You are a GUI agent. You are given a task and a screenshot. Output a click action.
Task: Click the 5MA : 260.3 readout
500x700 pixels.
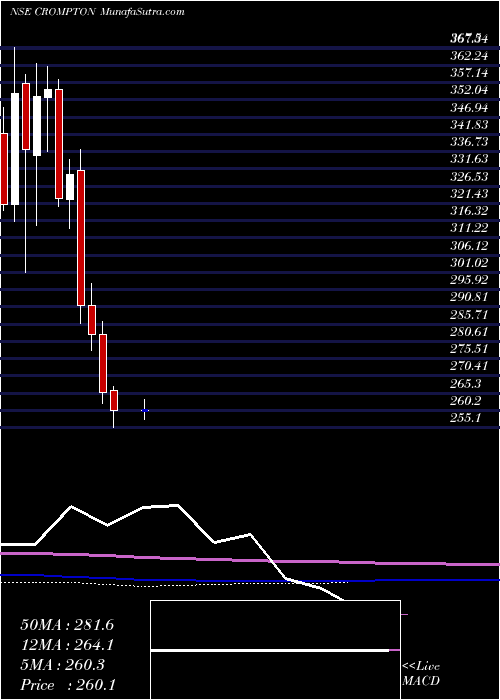pos(62,665)
